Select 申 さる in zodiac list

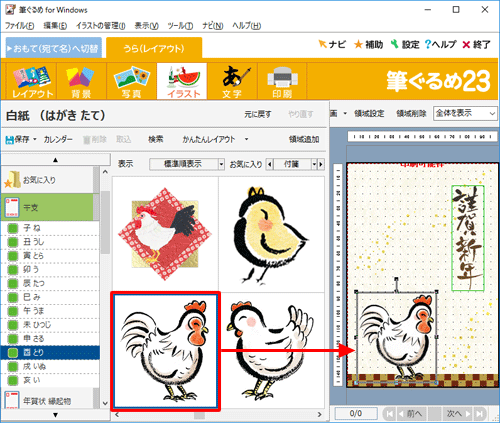pos(50,339)
